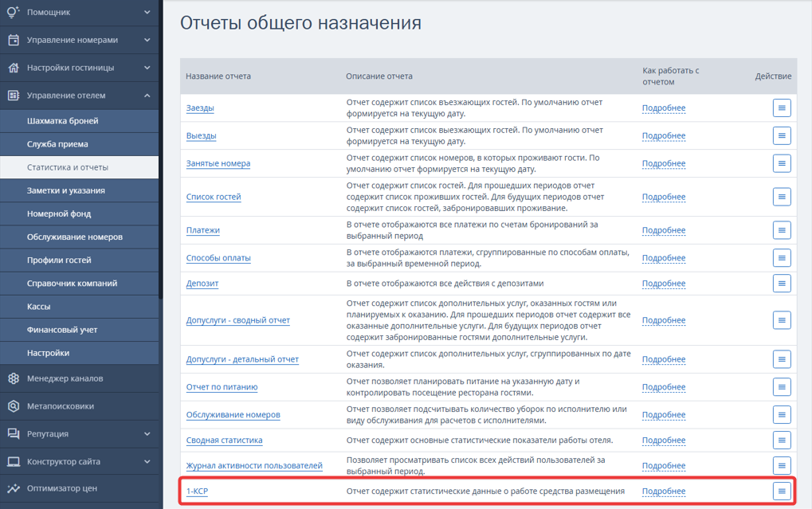Click the sidebar vertical scrollbar

[x=161, y=151]
